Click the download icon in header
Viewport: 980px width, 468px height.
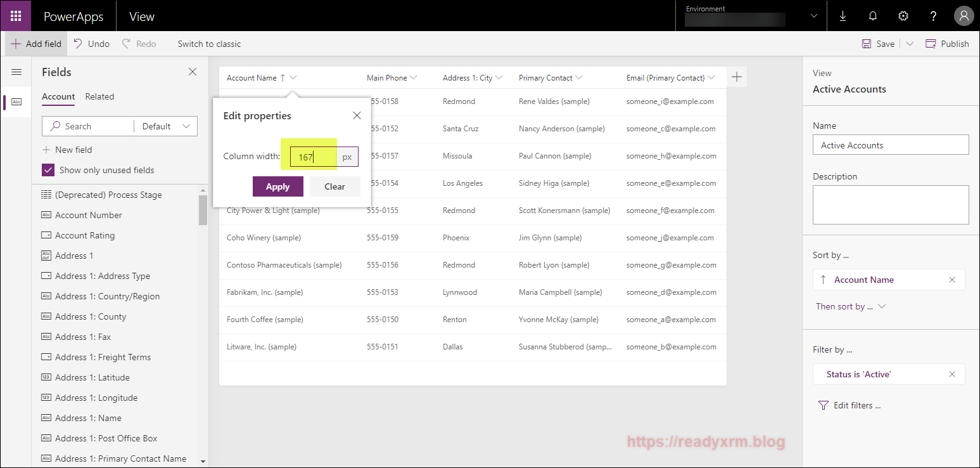click(x=843, y=16)
